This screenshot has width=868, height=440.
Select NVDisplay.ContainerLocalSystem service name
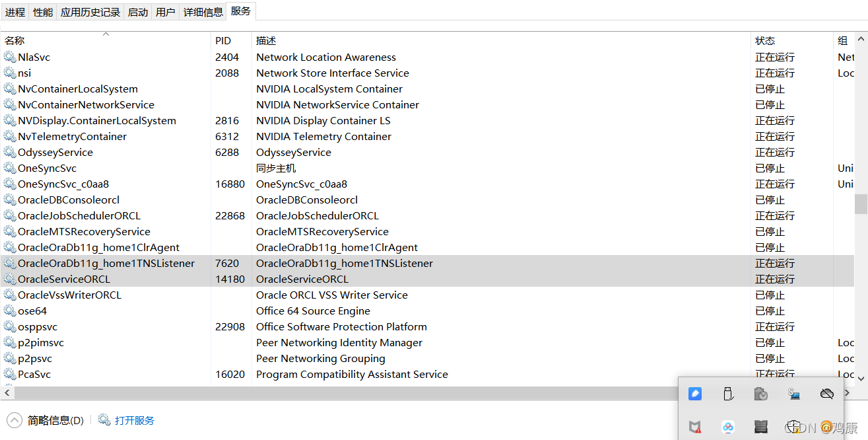coord(97,121)
